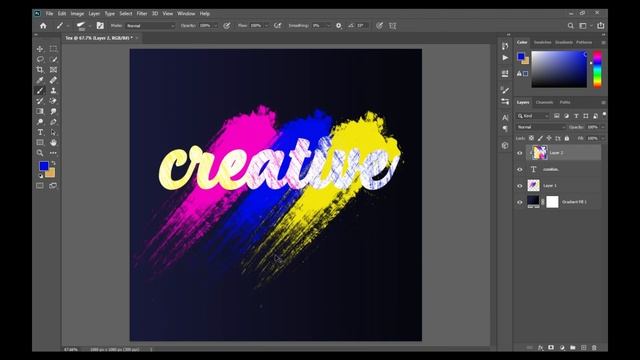This screenshot has height=360, width=640.
Task: Select the Lasso tool
Action: pyautogui.click(x=40, y=59)
